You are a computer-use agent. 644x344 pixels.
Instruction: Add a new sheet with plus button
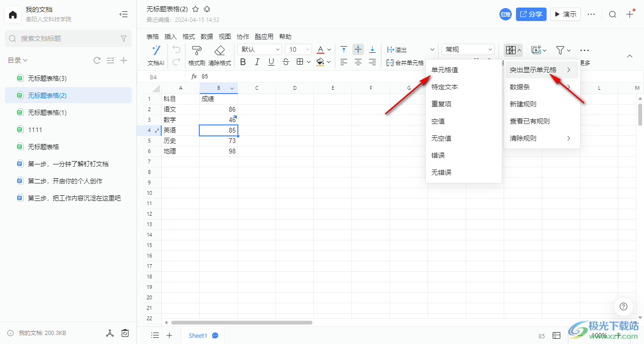pyautogui.click(x=169, y=335)
